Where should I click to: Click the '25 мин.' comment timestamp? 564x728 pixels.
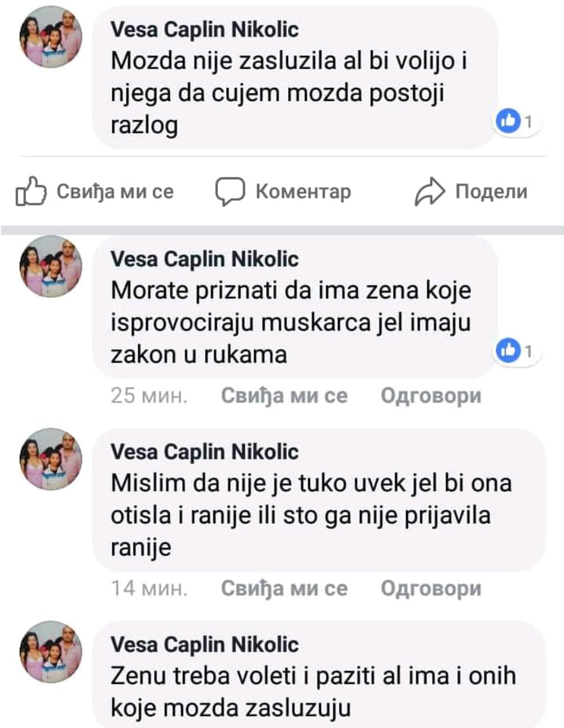(148, 396)
